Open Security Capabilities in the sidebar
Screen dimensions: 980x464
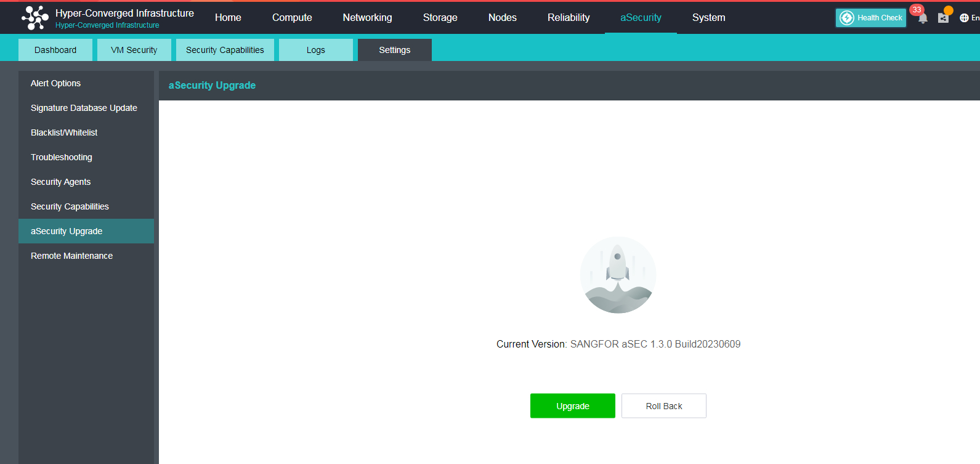point(86,206)
